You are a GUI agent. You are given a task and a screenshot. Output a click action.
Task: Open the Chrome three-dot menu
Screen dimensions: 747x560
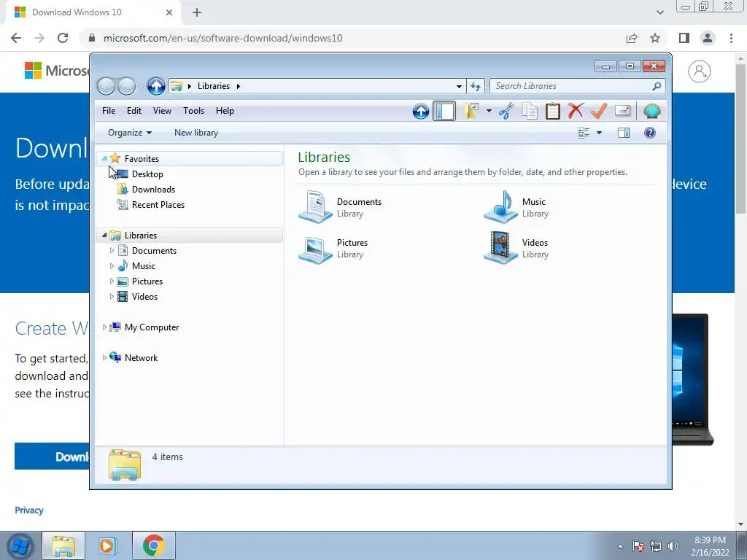coord(731,38)
